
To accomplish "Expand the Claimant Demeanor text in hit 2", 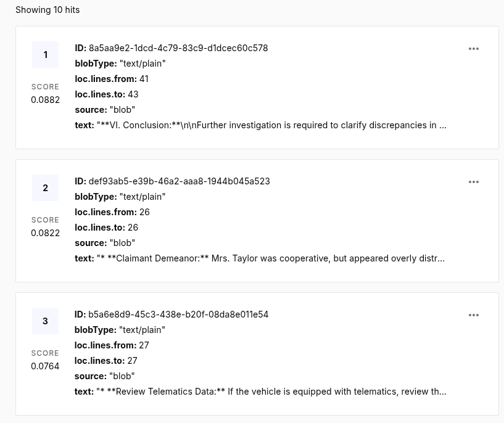I will coord(270,258).
